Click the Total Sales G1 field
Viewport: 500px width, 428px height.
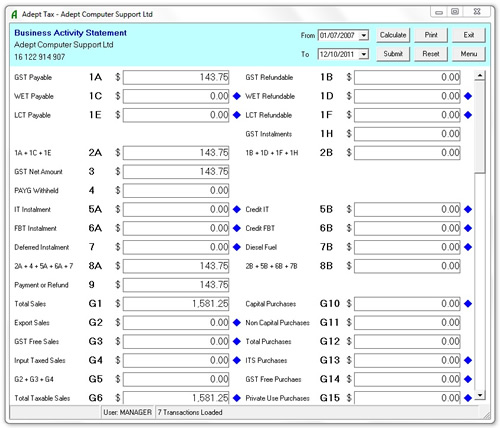176,304
